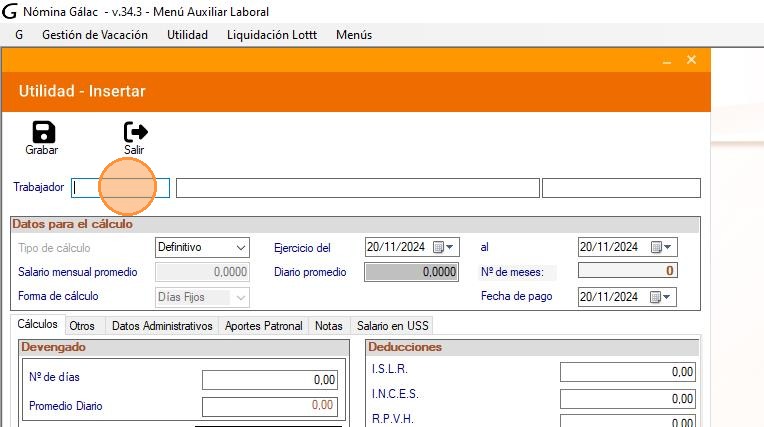Minimize the Utilidad - Insertar window

point(667,60)
